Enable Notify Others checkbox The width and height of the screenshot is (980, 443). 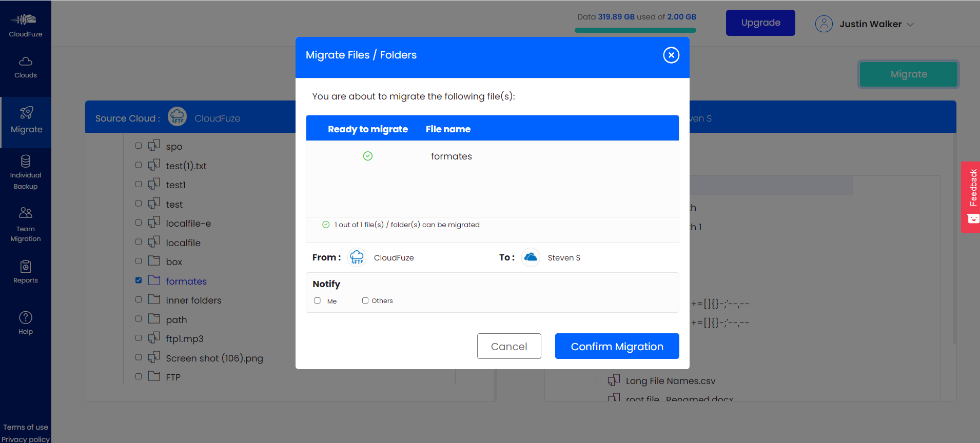(x=365, y=300)
